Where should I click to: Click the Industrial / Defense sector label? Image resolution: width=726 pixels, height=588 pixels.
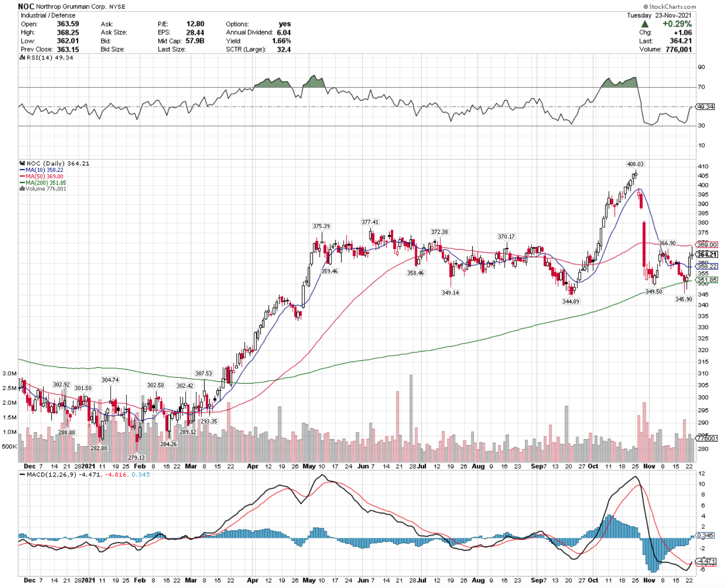(x=48, y=15)
